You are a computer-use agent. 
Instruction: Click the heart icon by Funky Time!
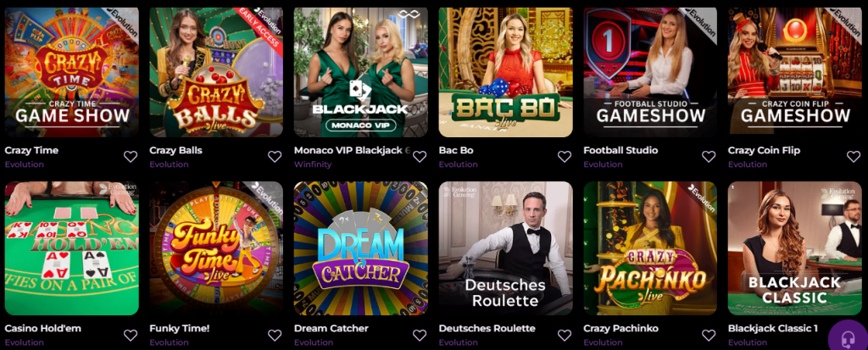(275, 335)
